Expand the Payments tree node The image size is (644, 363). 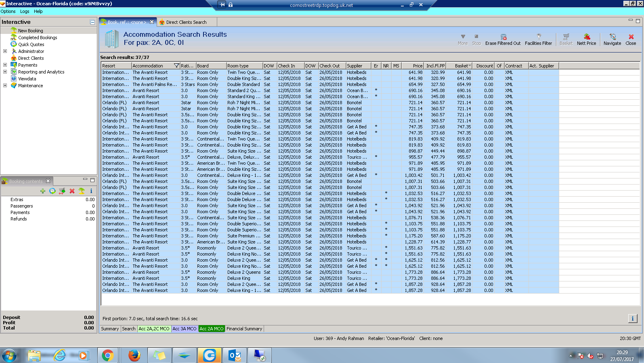[5, 65]
